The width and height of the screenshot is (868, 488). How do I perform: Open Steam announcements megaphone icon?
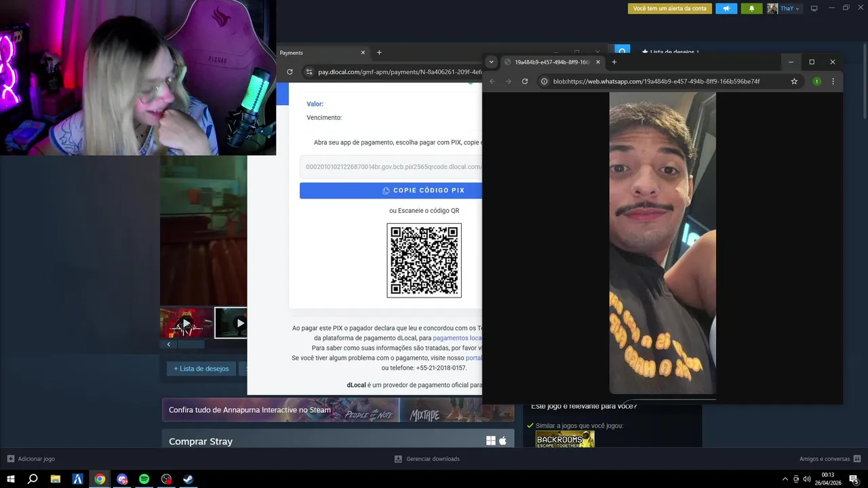pos(726,8)
